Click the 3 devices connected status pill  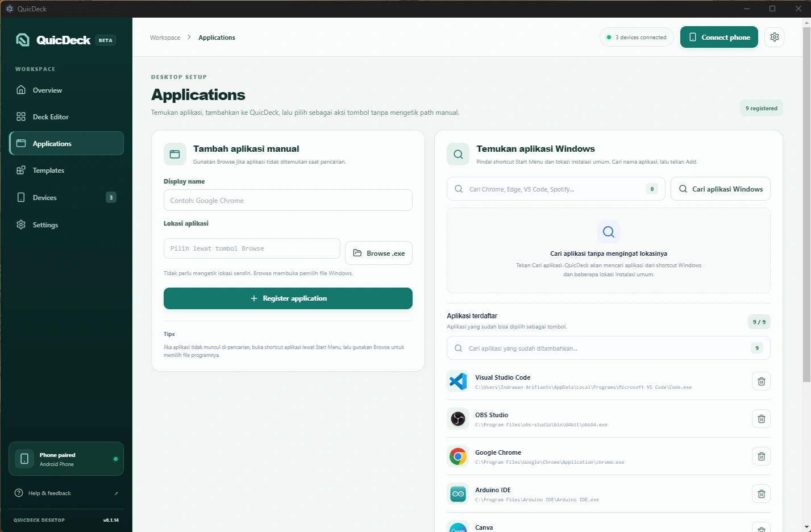click(637, 37)
